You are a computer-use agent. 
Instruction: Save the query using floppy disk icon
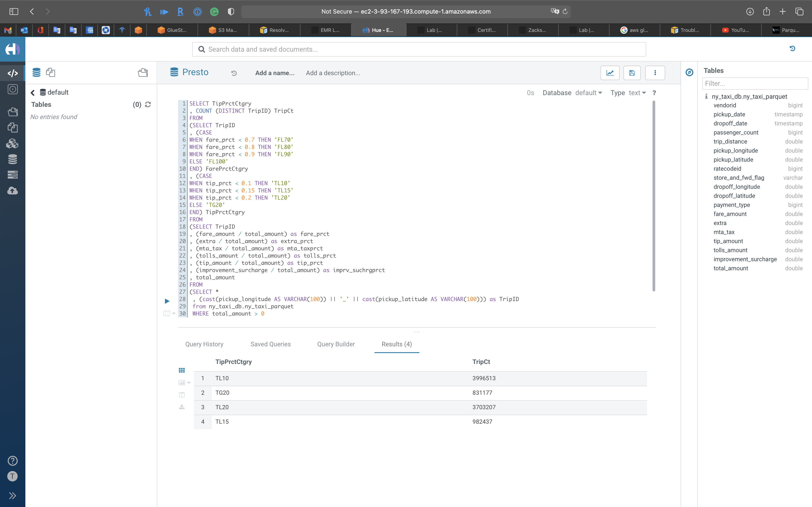632,73
